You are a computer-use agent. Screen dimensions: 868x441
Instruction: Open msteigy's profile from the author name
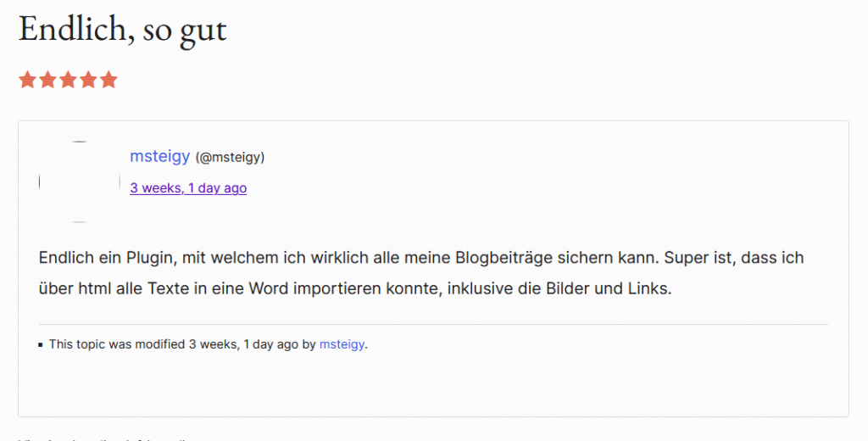(159, 156)
